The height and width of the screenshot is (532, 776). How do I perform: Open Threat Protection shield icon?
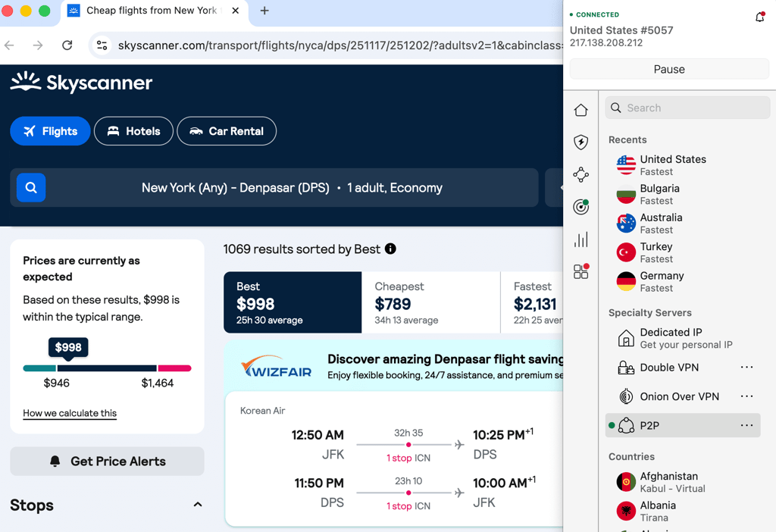(x=581, y=142)
